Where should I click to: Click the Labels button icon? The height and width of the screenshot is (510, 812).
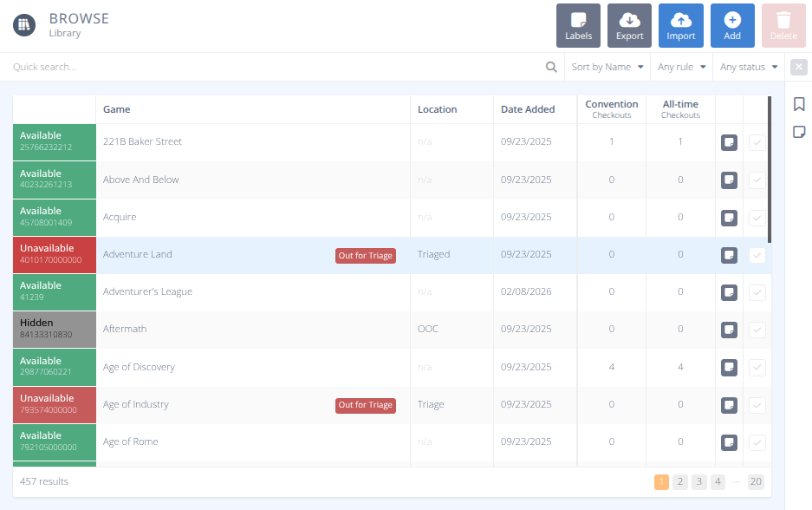click(x=578, y=20)
